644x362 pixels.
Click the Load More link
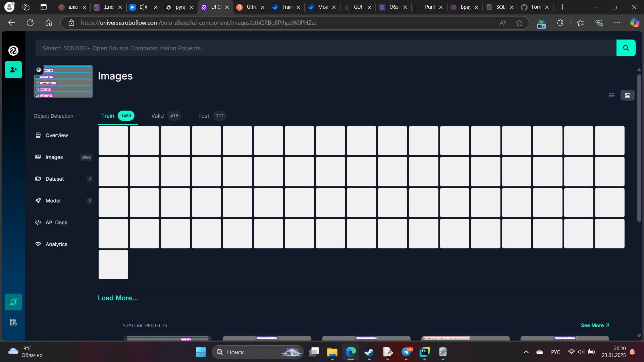pyautogui.click(x=118, y=298)
